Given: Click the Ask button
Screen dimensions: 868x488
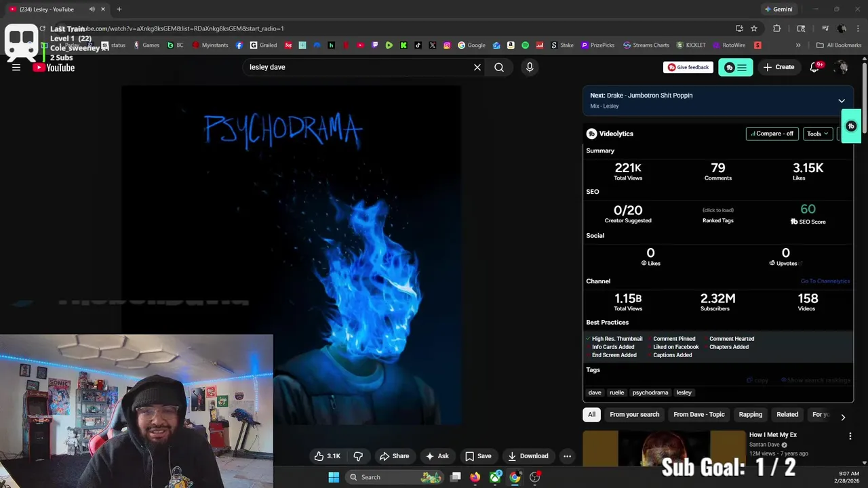Looking at the screenshot, I should tap(437, 456).
